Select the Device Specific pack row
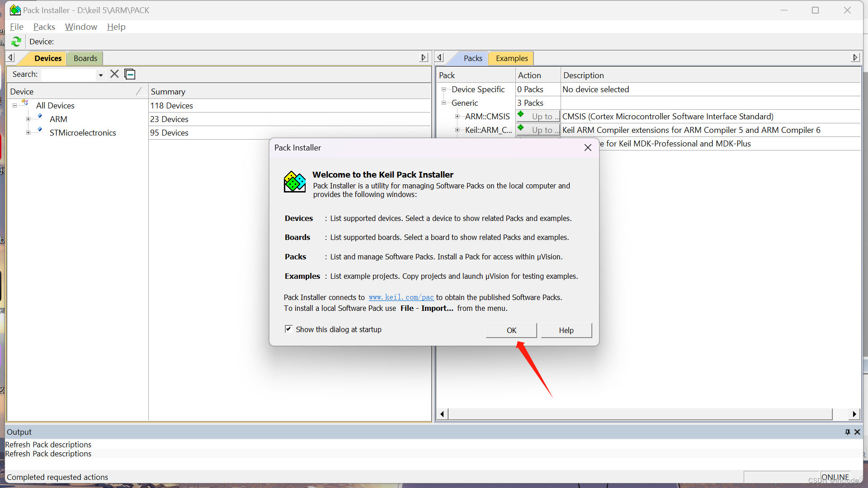Screen dimensions: 868x488 click(478, 89)
